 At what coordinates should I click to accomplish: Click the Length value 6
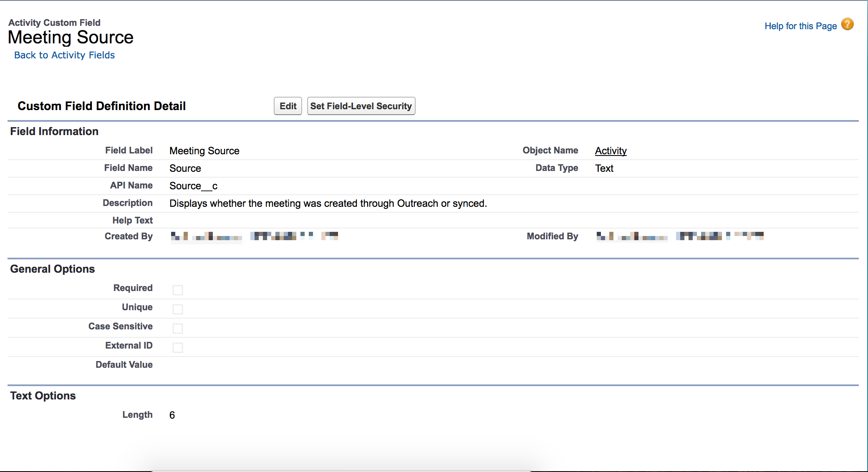(172, 415)
